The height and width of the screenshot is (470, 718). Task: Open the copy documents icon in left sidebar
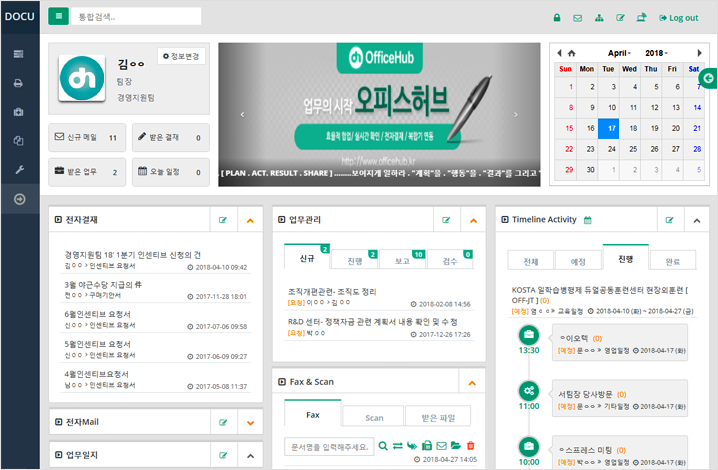pos(19,141)
